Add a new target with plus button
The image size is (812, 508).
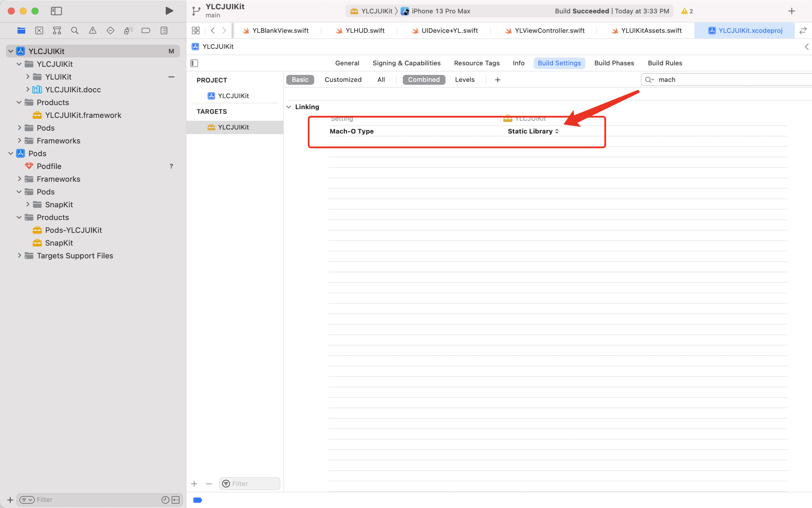194,484
